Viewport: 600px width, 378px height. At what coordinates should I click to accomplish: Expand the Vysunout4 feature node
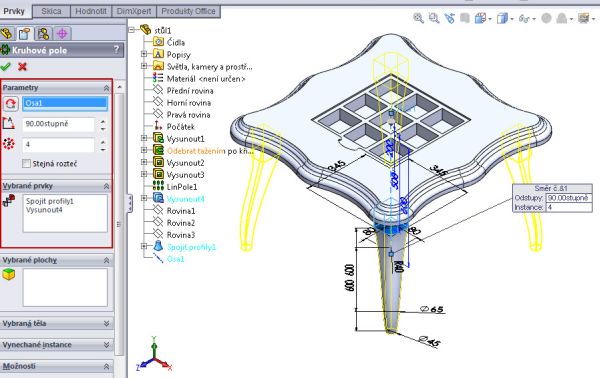pos(144,198)
